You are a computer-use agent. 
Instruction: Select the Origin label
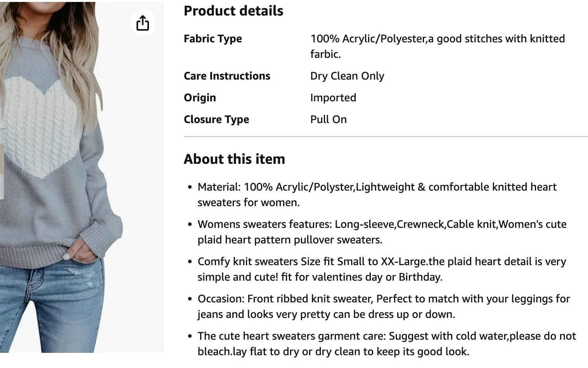200,97
